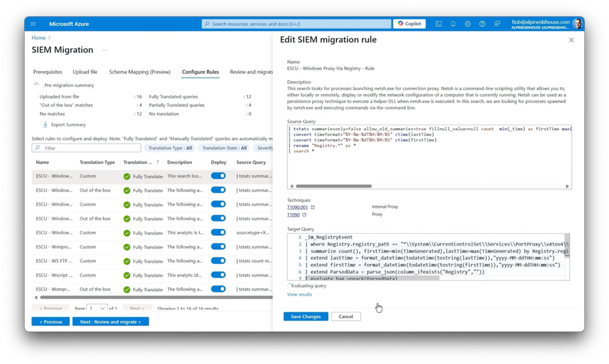The width and height of the screenshot is (609, 364).
Task: Toggle Deploy for ESCU - WS FTP row
Action: (218, 261)
